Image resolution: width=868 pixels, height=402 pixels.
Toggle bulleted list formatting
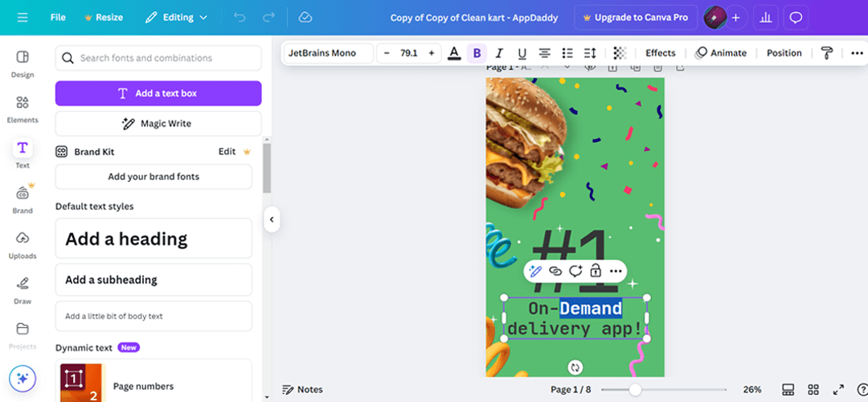click(567, 53)
